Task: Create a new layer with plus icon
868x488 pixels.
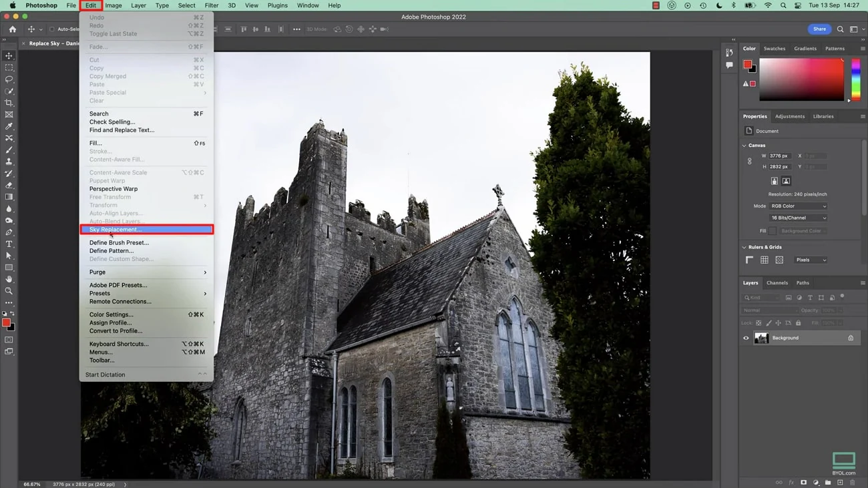Action: [840, 482]
